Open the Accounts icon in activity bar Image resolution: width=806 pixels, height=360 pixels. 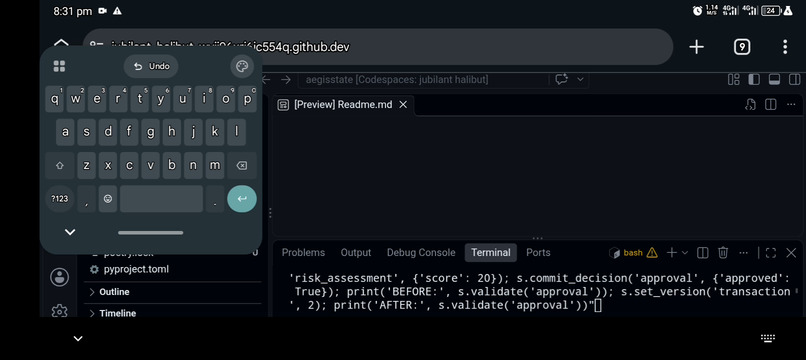[x=60, y=277]
